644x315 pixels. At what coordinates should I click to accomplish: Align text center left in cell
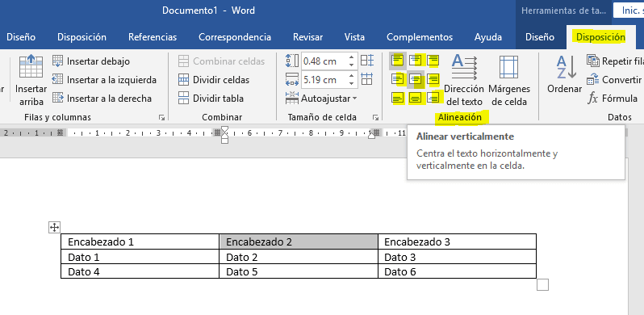tap(398, 79)
